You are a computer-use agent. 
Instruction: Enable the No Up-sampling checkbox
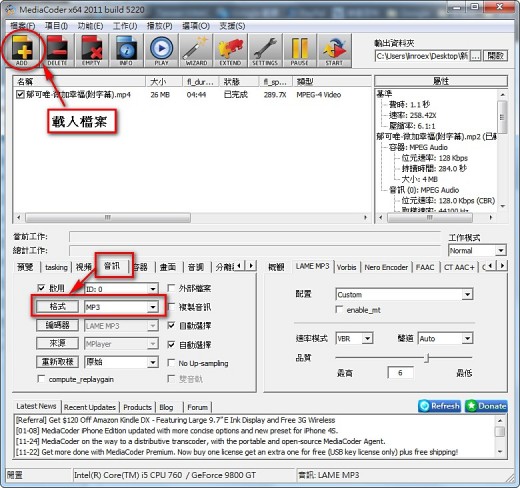point(171,363)
